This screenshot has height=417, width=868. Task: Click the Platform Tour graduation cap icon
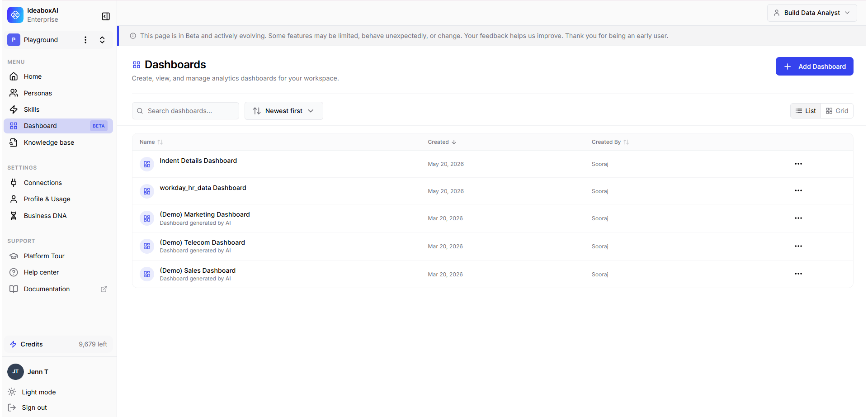[14, 256]
